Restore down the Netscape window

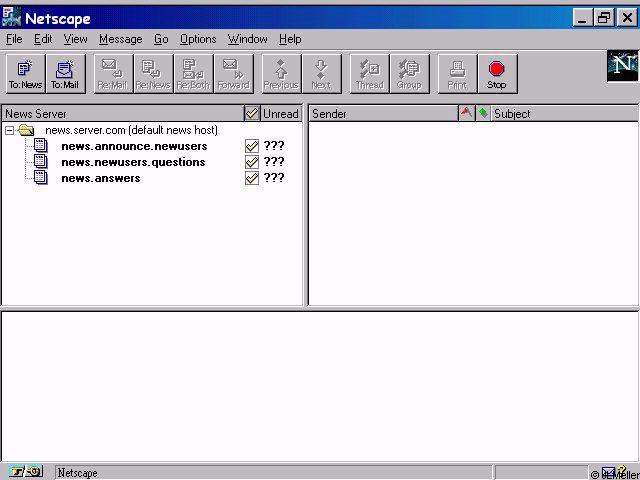[x=604, y=18]
